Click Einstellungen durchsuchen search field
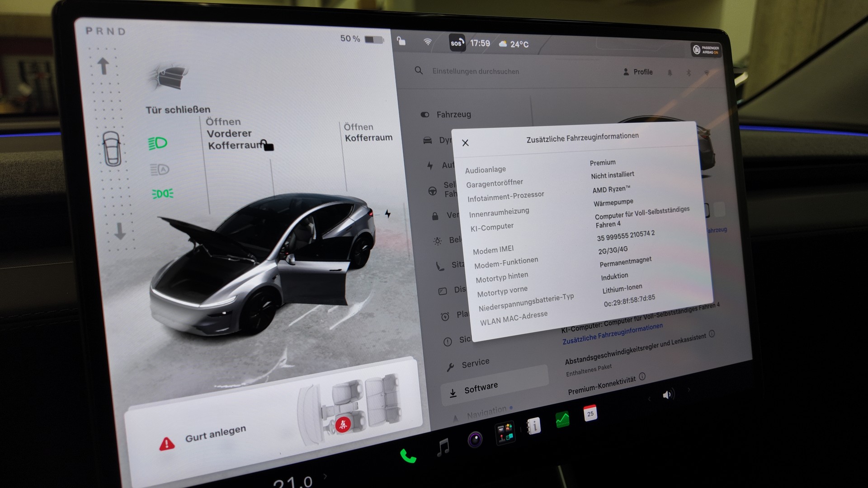Screen dimensions: 868x488 pos(476,71)
